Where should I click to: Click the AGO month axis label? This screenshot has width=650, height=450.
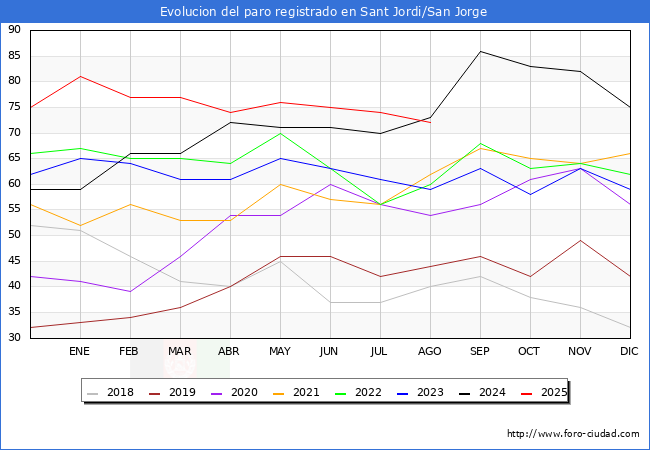[x=429, y=351]
